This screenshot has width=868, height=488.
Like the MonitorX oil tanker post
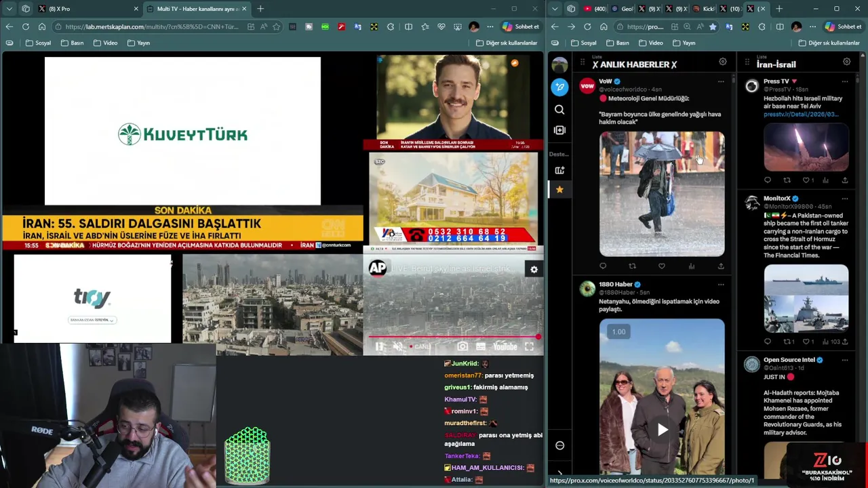pos(807,342)
